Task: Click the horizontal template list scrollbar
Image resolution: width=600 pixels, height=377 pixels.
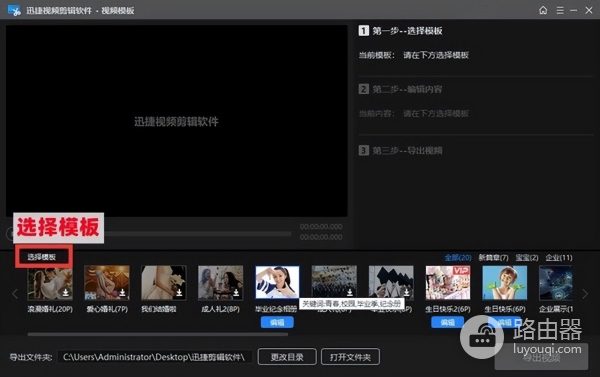Action: [158, 334]
